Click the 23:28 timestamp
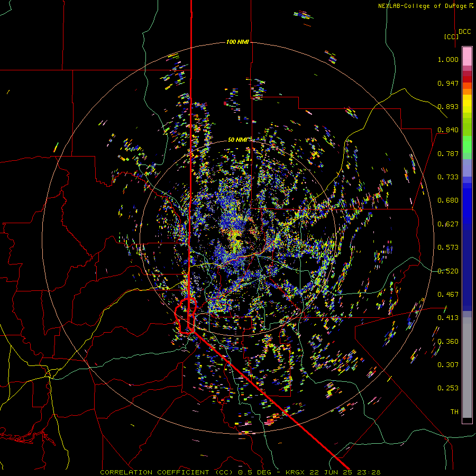Image resolution: width=476 pixels, height=476 pixels. (x=369, y=472)
